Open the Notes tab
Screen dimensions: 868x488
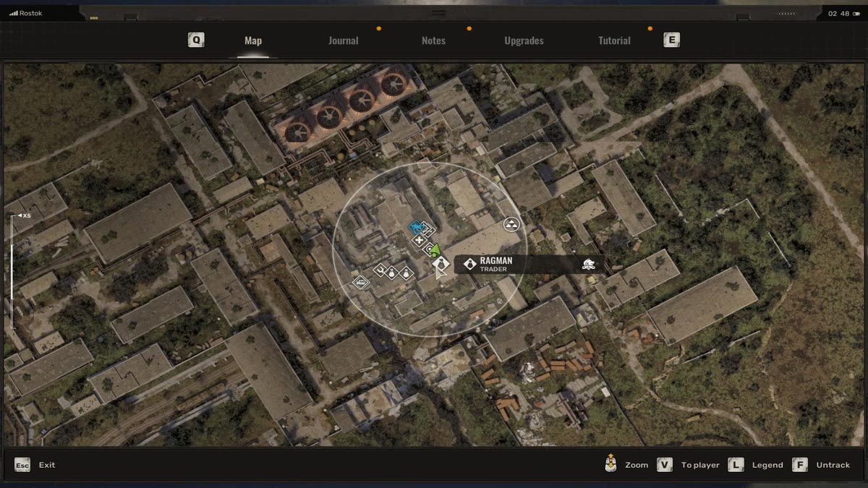coord(433,40)
